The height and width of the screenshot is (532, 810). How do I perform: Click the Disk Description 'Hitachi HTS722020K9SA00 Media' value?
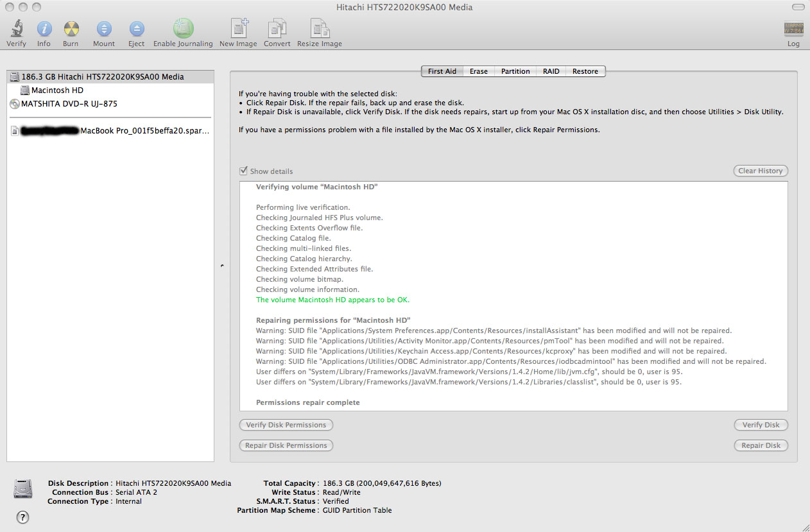point(173,483)
